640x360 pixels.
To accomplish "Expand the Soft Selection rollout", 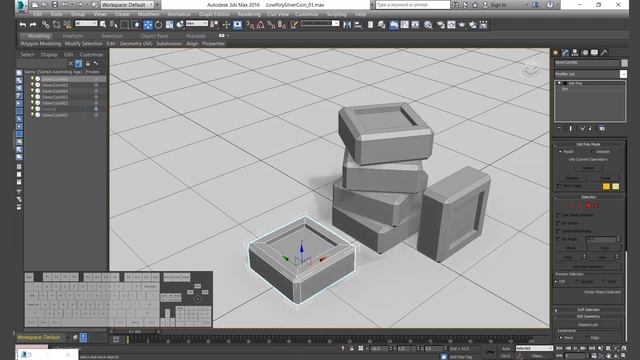I will [588, 310].
